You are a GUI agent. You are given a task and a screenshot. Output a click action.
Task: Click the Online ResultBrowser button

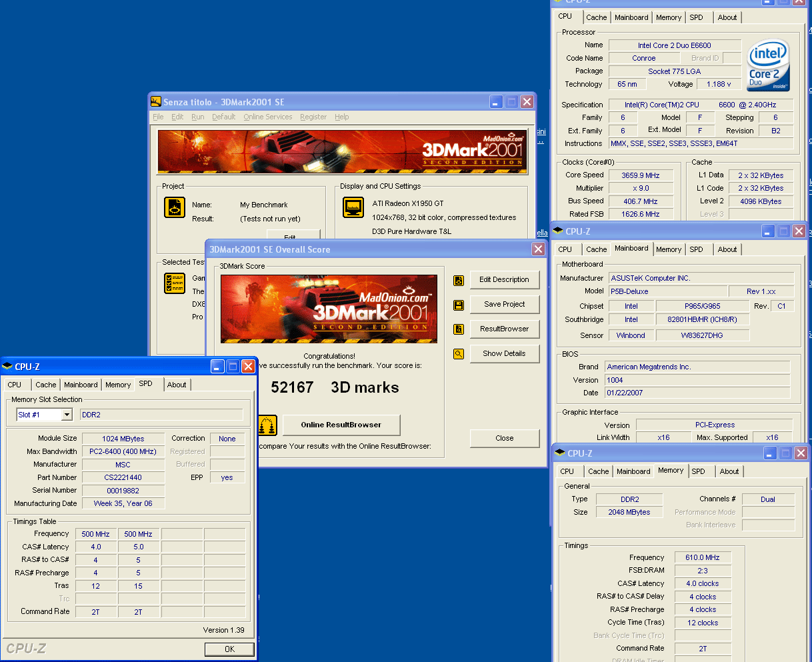(x=341, y=425)
